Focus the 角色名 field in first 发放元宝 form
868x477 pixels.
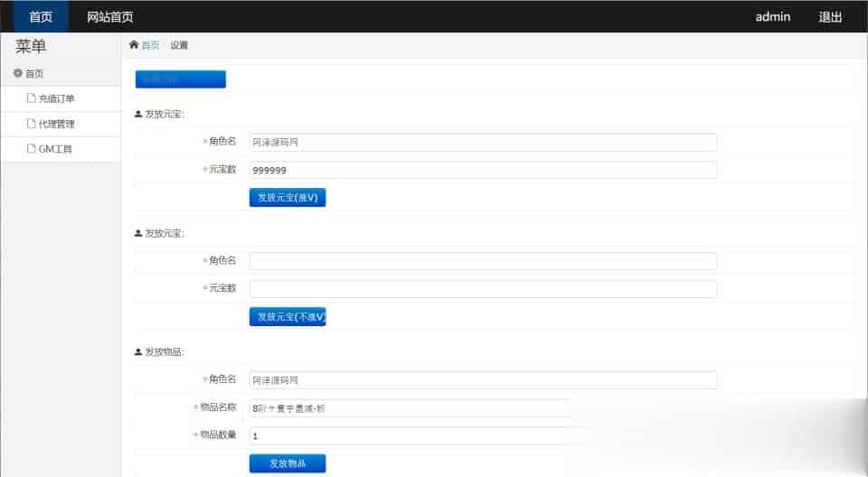point(483,142)
